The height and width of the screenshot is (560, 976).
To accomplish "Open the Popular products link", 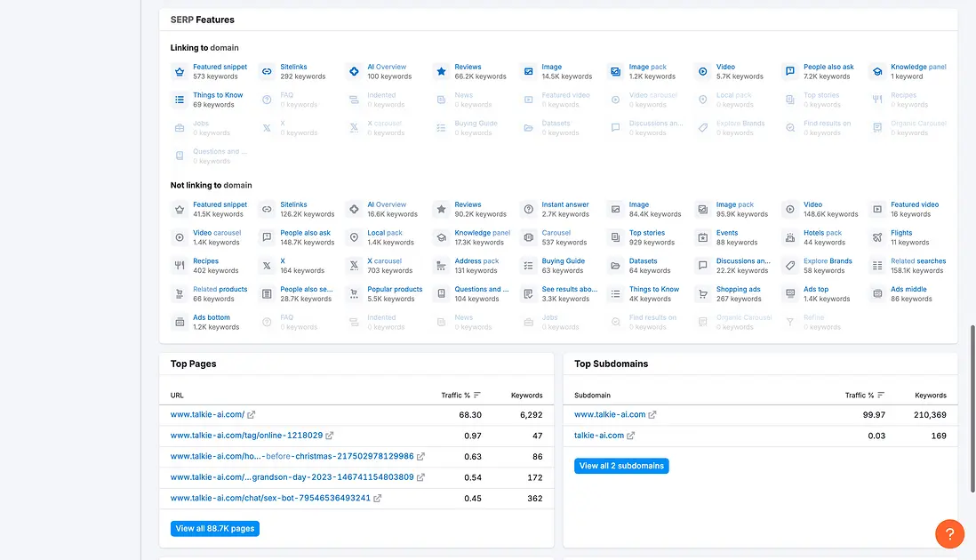I will click(395, 290).
